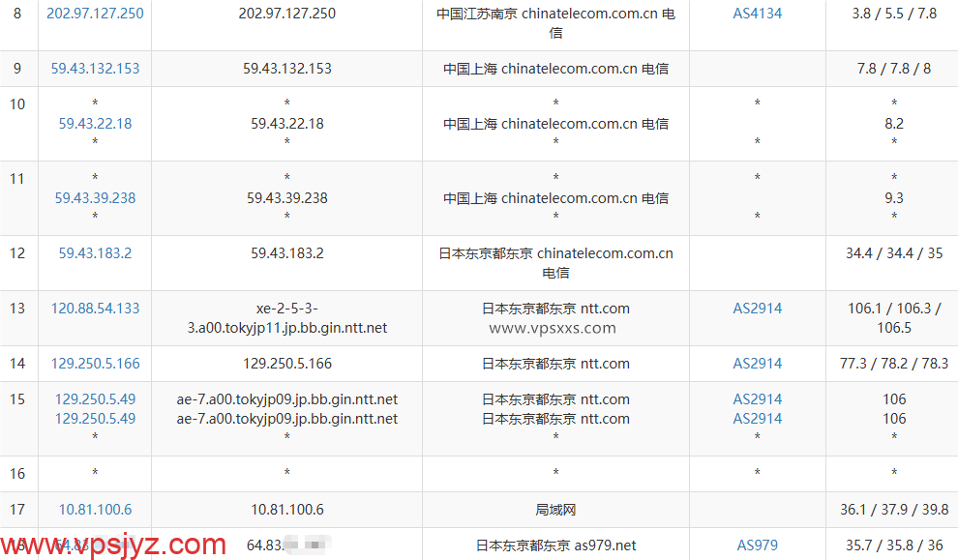The image size is (958, 560).
Task: Select the latency value 35.7 / 35.8 / 36
Action: click(x=894, y=545)
